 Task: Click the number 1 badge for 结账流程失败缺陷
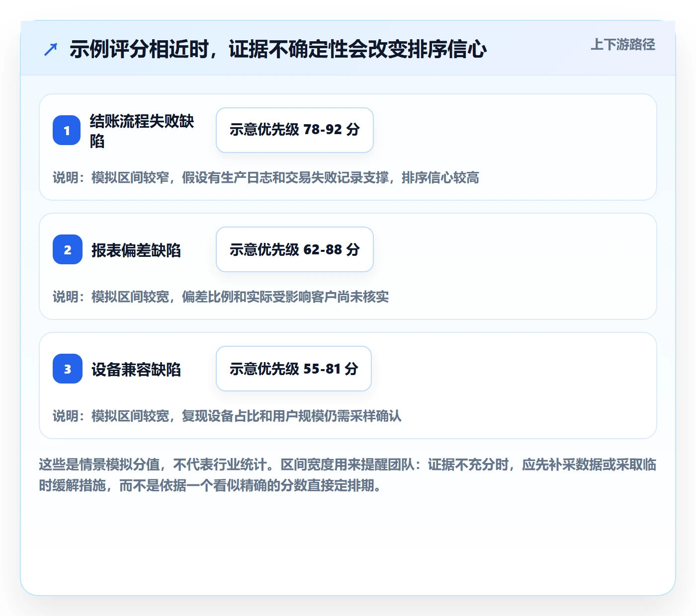coord(67,130)
